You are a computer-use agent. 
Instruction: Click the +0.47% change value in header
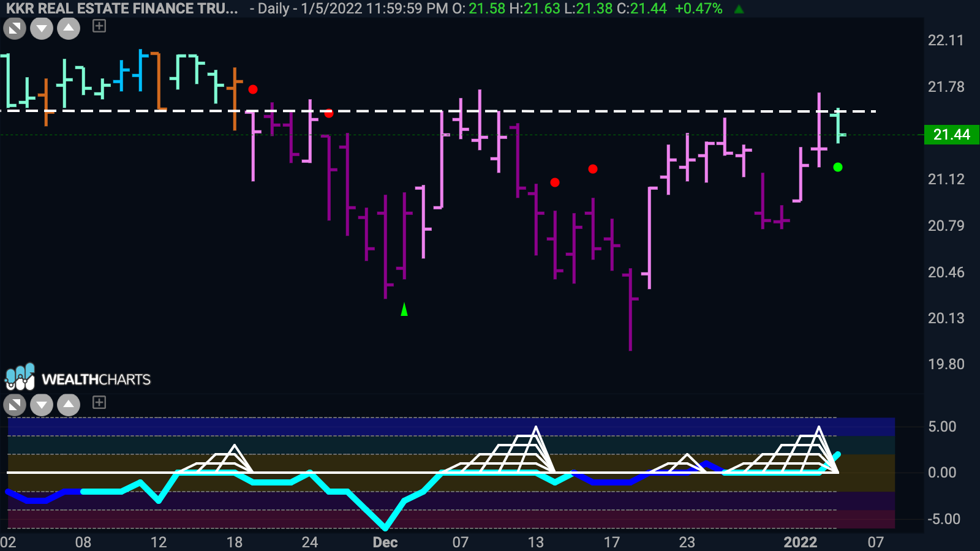(x=698, y=9)
